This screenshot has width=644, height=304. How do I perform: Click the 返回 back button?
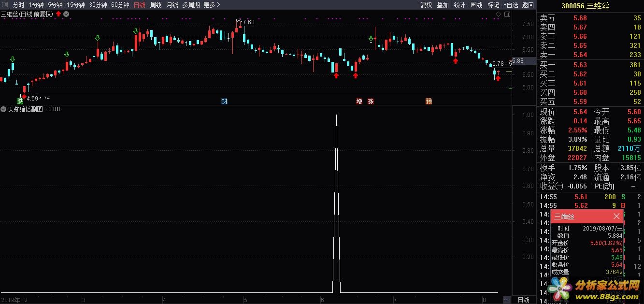[x=528, y=5]
